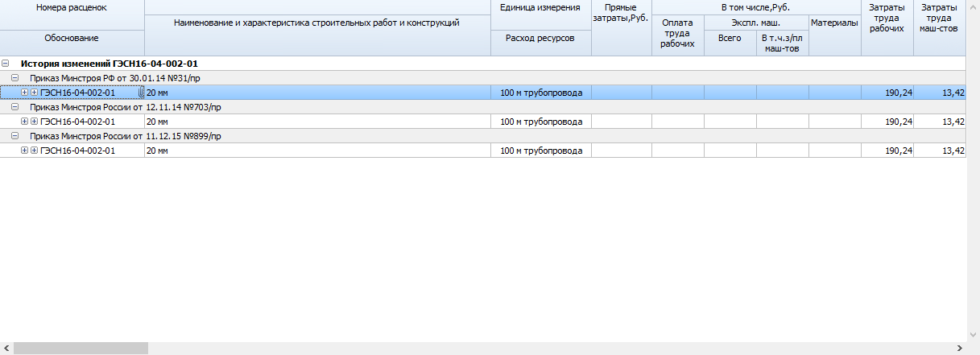Click the paperclip attachment icon in the highlighted row
The image size is (980, 355).
(141, 93)
